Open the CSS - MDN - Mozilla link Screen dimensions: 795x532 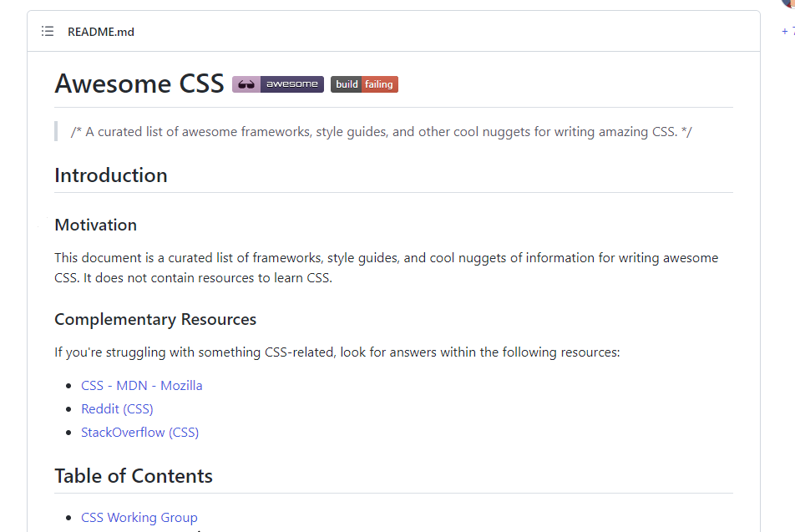point(141,386)
